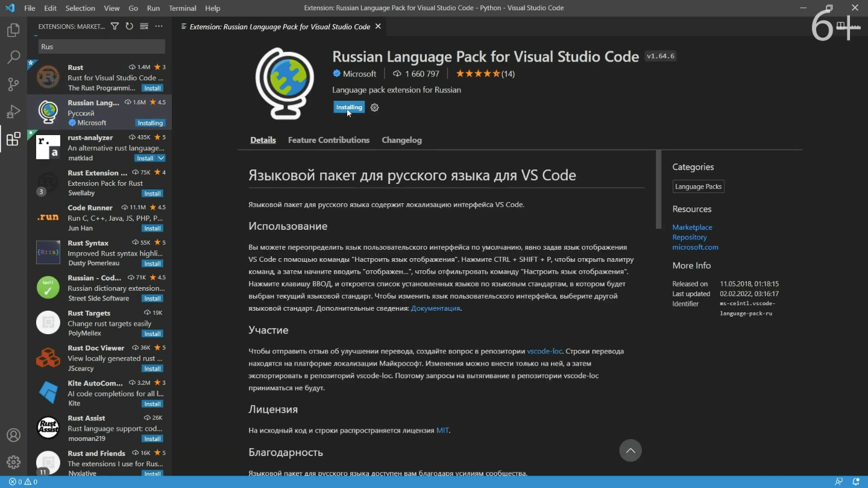Click the Rust extension crab thumbnail

(x=48, y=77)
